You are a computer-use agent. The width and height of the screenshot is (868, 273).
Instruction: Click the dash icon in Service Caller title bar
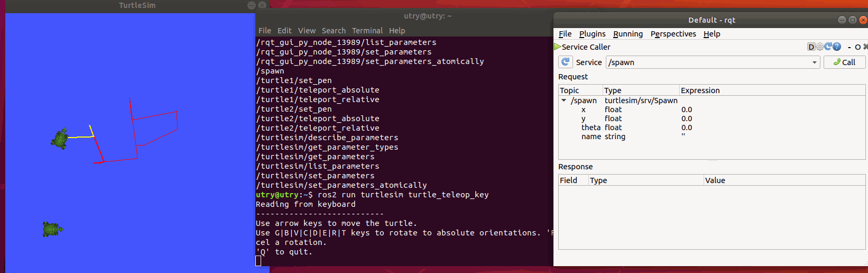849,47
